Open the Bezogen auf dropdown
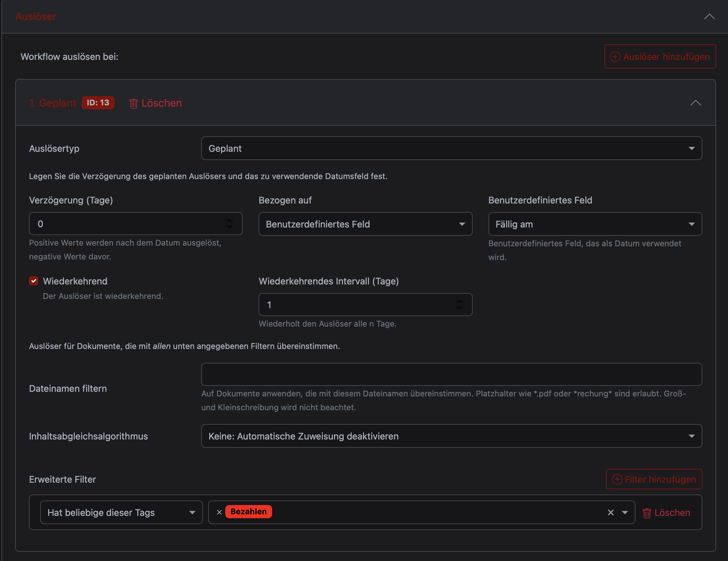The height and width of the screenshot is (561, 728). point(365,224)
